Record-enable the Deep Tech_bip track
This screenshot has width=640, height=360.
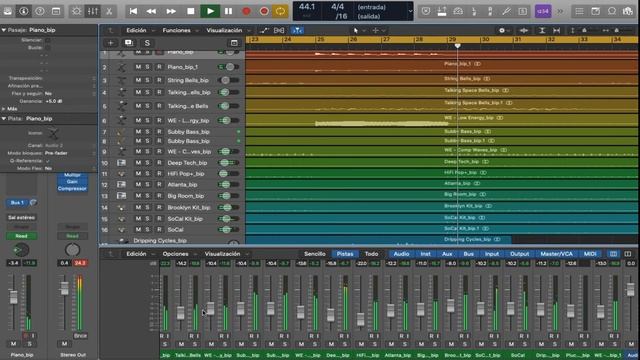tap(159, 162)
